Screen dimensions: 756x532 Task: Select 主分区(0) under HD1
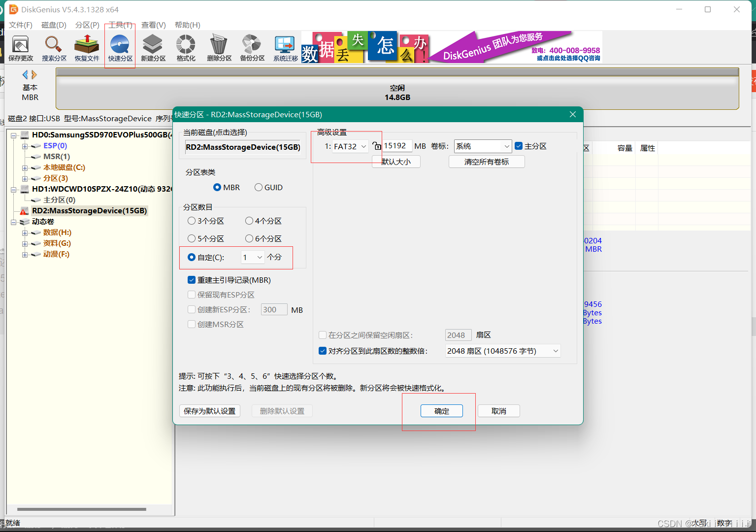(60, 200)
